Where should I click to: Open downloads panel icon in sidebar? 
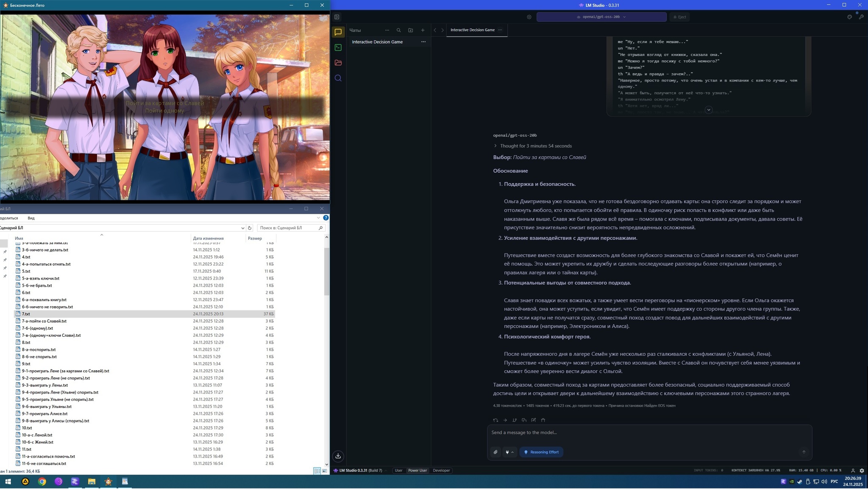click(x=338, y=456)
